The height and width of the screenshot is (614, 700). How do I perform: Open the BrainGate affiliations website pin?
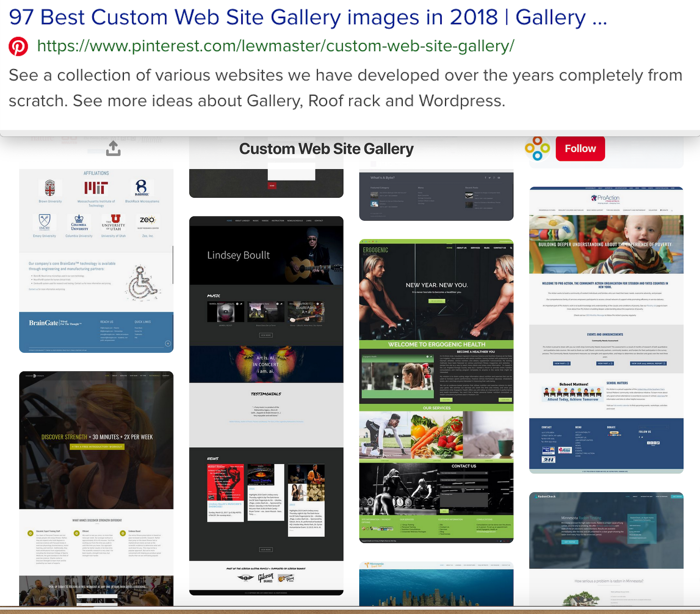96,260
